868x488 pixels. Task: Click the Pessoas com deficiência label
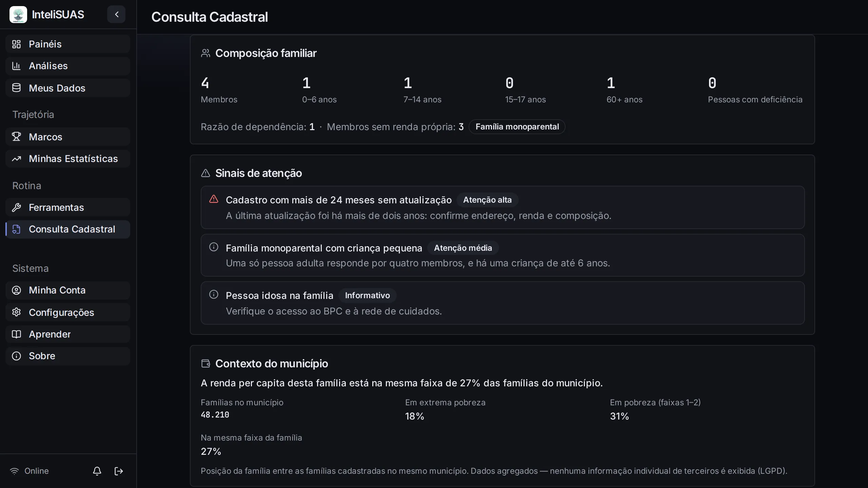tap(755, 100)
